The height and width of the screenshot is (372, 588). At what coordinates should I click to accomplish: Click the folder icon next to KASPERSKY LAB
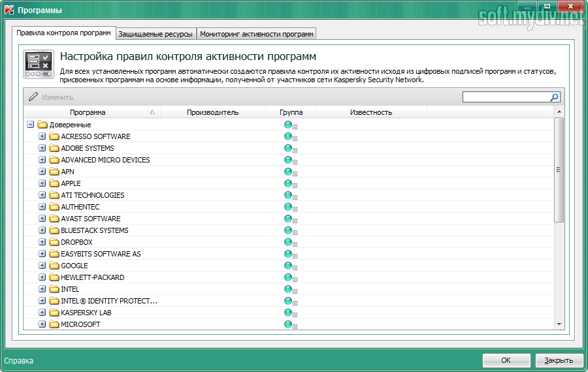click(x=54, y=313)
